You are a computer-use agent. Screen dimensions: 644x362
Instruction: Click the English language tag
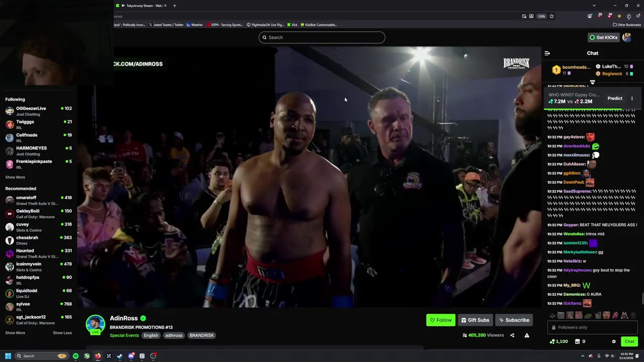[x=151, y=335]
